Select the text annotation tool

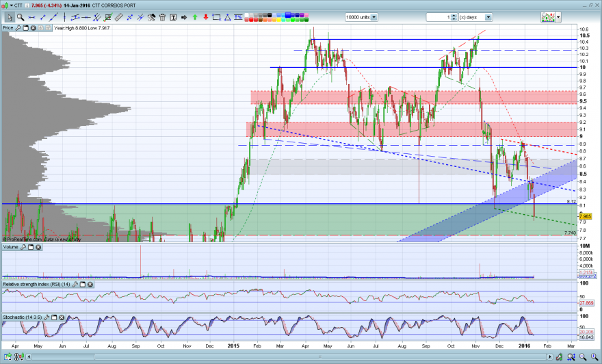[x=173, y=17]
